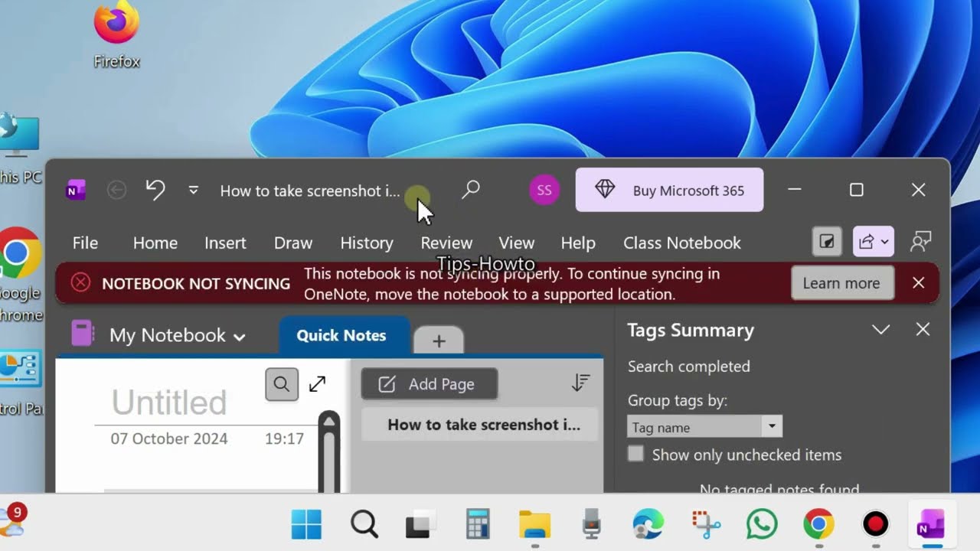Click Buy Microsoft 365 button
Viewport: 980px width, 551px height.
click(x=669, y=190)
